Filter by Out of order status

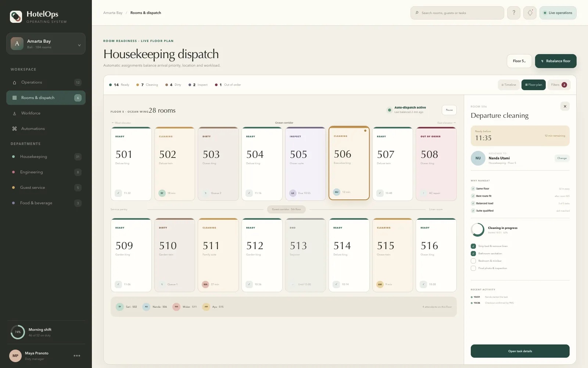[228, 85]
